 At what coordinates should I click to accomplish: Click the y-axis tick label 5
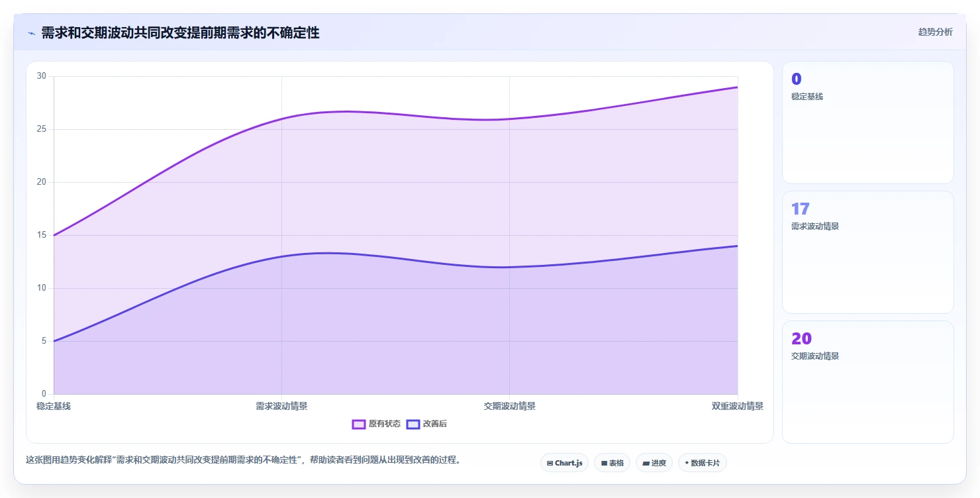pyautogui.click(x=44, y=341)
